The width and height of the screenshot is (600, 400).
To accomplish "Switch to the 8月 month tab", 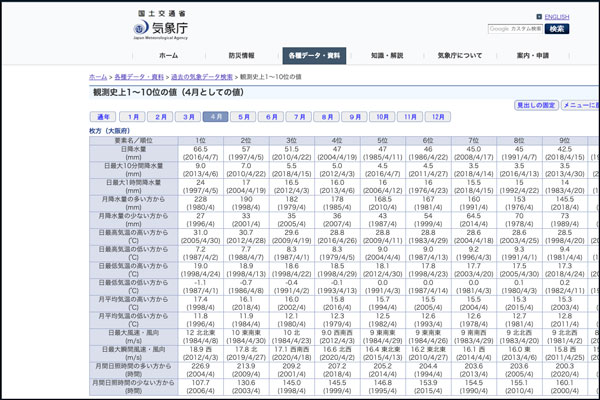I will coord(327,117).
